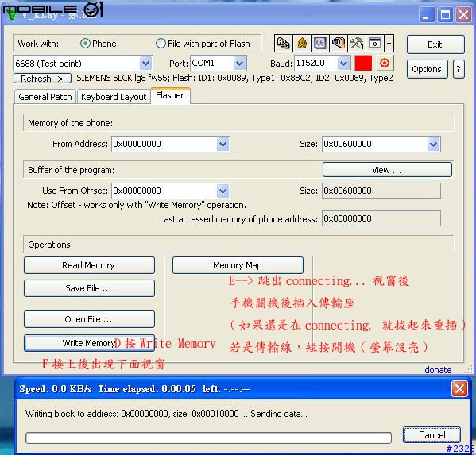Maximize the V_KLay window

click(445, 14)
